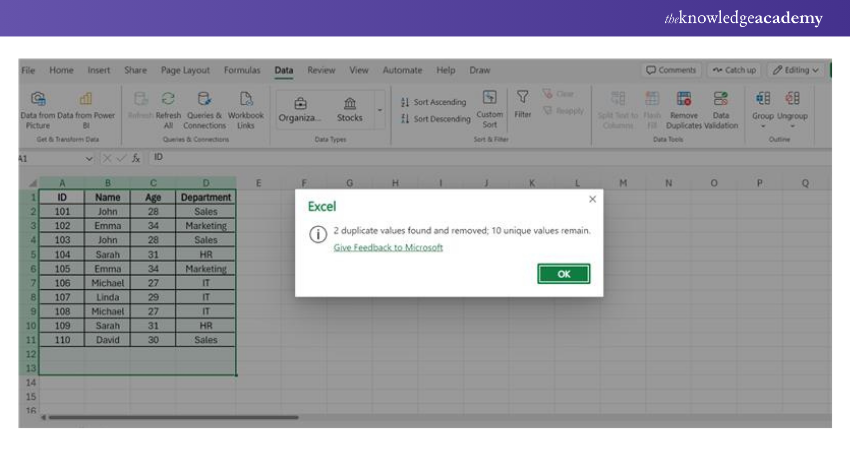This screenshot has width=850, height=450.
Task: Open the Name Box dropdown
Action: (x=90, y=158)
